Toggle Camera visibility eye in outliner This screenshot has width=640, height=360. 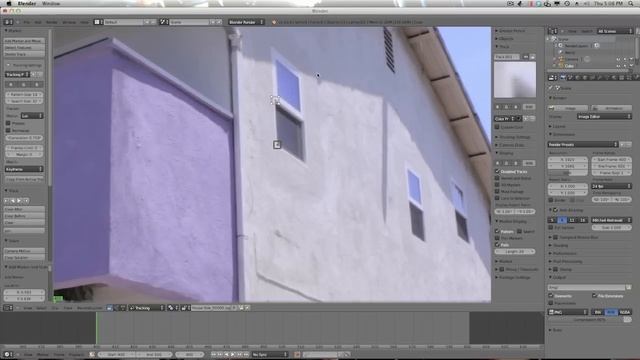618,59
